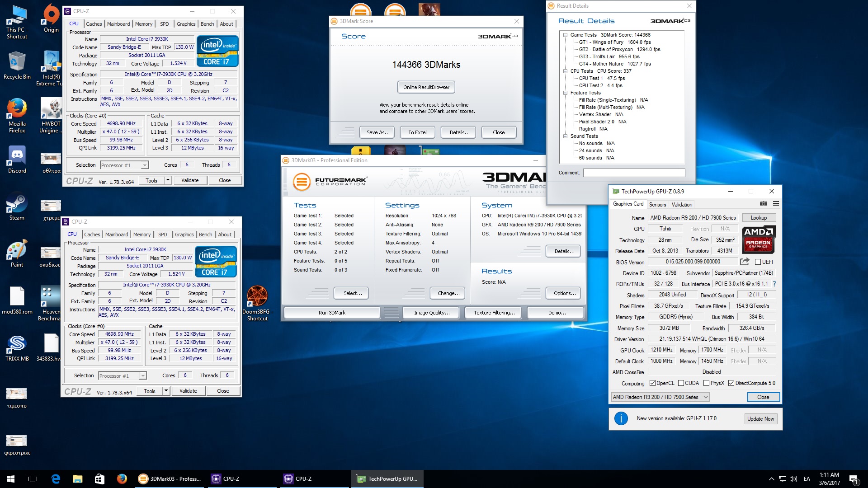Click Validate button in upper CPU-Z
This screenshot has height=488, width=868.
[x=190, y=180]
